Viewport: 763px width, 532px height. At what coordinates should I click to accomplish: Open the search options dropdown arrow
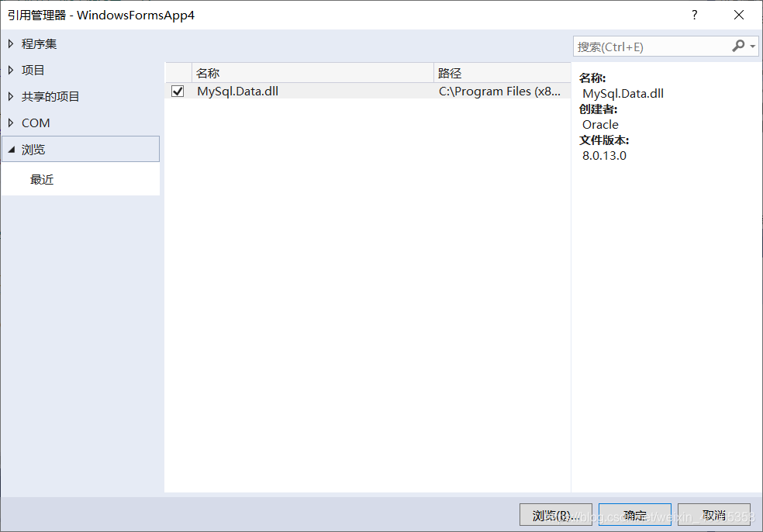tap(753, 47)
